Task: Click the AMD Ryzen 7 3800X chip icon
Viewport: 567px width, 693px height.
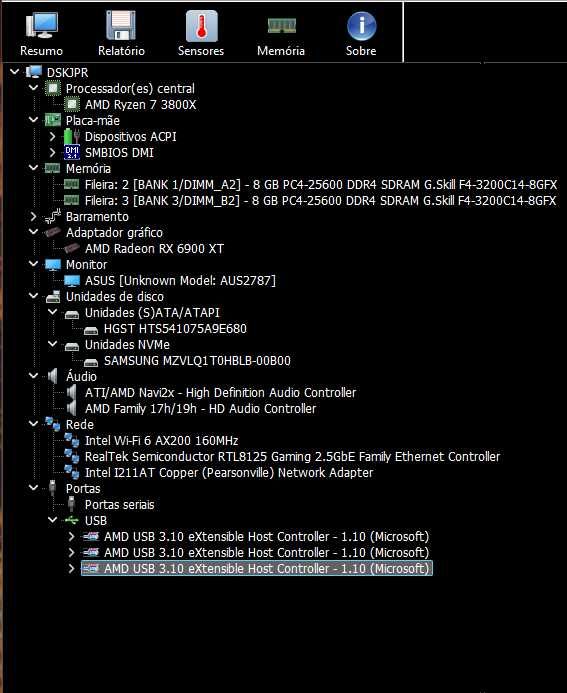Action: [72, 105]
